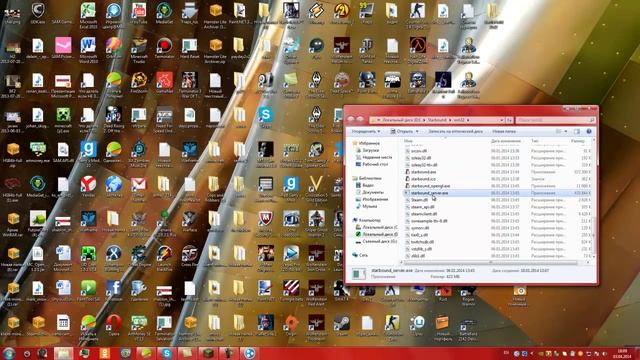
Task: Open Недавние места in the navigation pane
Action: click(x=373, y=157)
